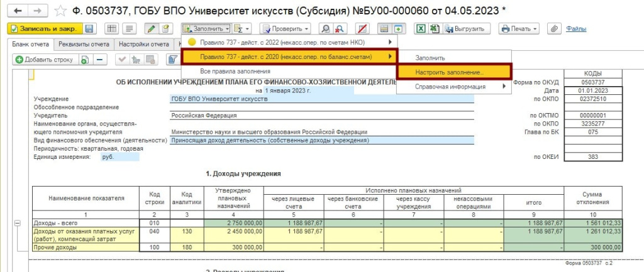The height and width of the screenshot is (272, 644).
Task: Go back using the left arrow
Action: (17, 11)
